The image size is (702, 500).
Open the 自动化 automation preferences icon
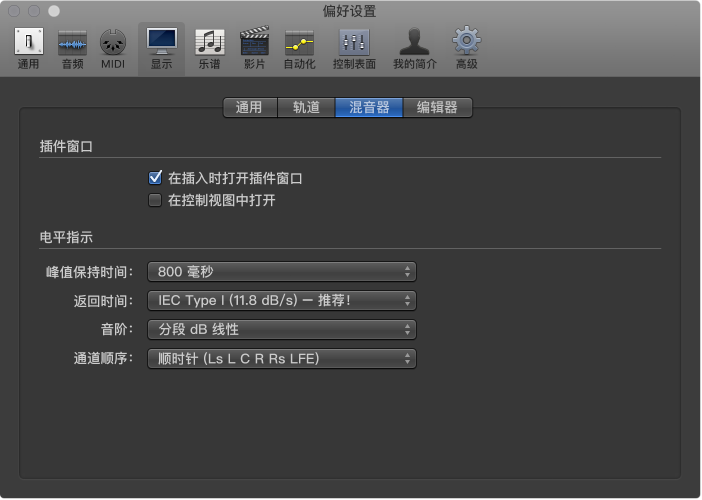tap(300, 48)
